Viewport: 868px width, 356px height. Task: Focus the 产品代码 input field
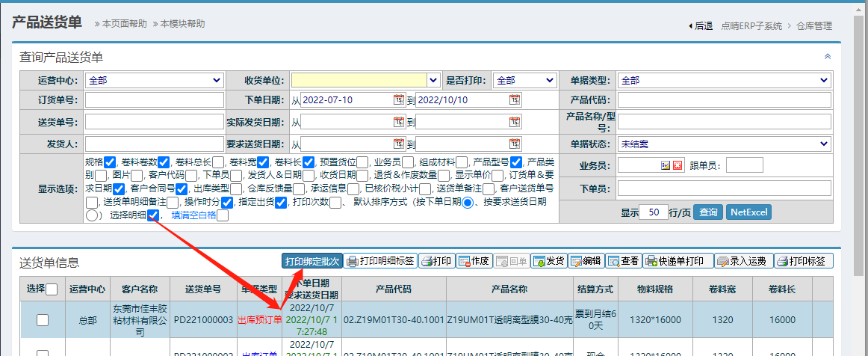[724, 99]
